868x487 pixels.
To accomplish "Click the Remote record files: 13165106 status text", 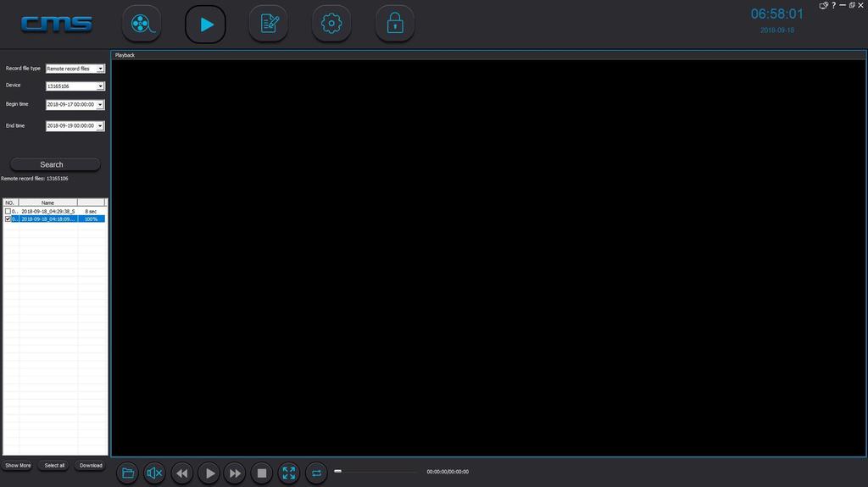I will 34,179.
